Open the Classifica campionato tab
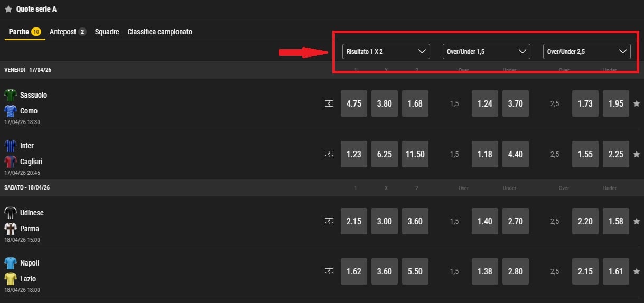The height and width of the screenshot is (303, 644). click(160, 32)
